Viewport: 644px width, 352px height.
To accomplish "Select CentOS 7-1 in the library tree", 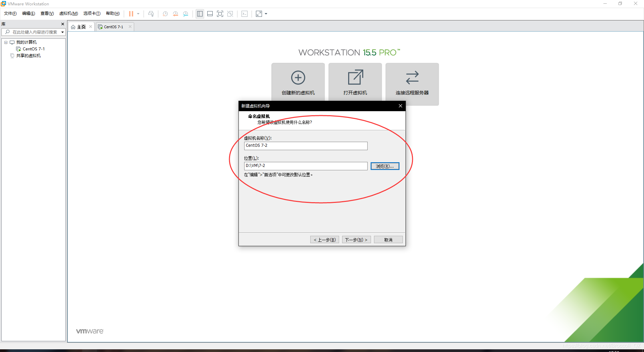I will click(34, 49).
